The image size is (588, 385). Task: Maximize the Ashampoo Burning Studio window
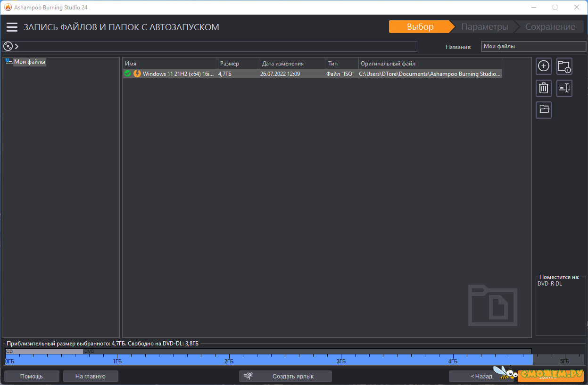pos(555,8)
